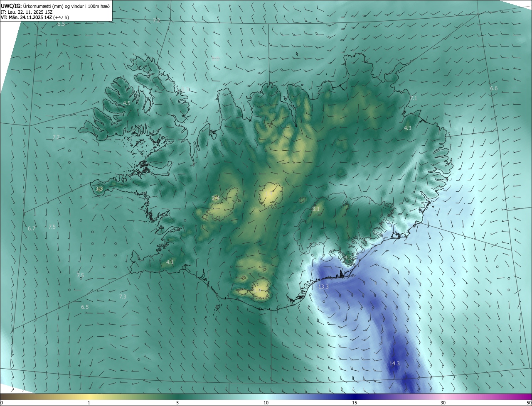Click the 7.3 value southwest of the island
The height and width of the screenshot is (406, 532).
(123, 296)
